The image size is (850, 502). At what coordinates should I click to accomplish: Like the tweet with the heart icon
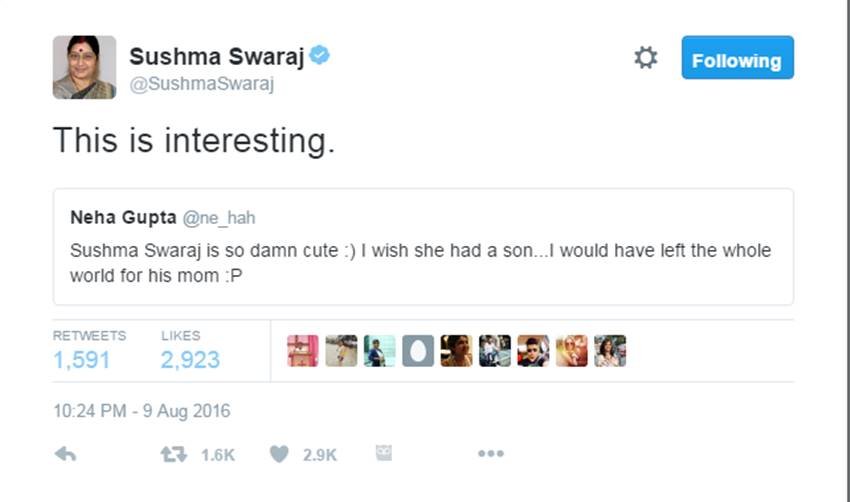click(x=279, y=454)
